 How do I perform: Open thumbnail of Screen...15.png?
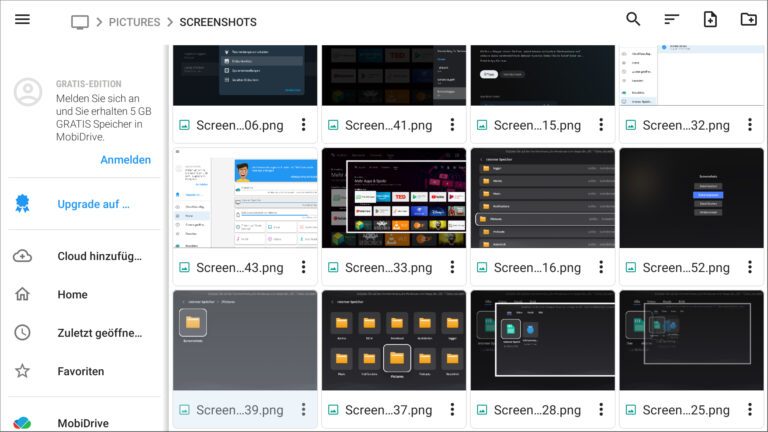tap(543, 75)
